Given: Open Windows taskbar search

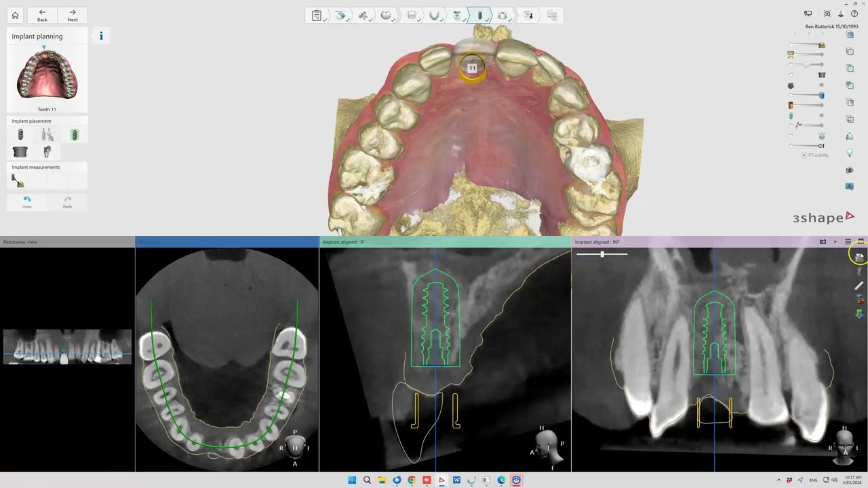Looking at the screenshot, I should (x=367, y=480).
